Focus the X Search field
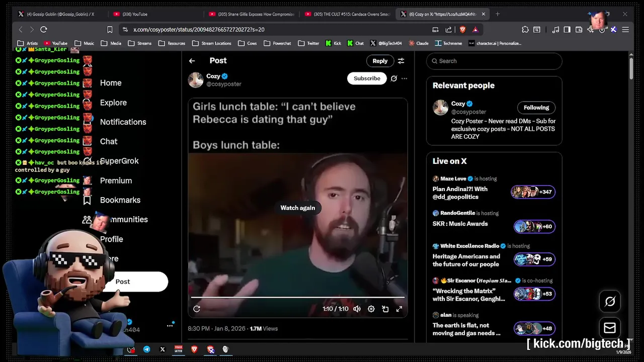 [494, 61]
